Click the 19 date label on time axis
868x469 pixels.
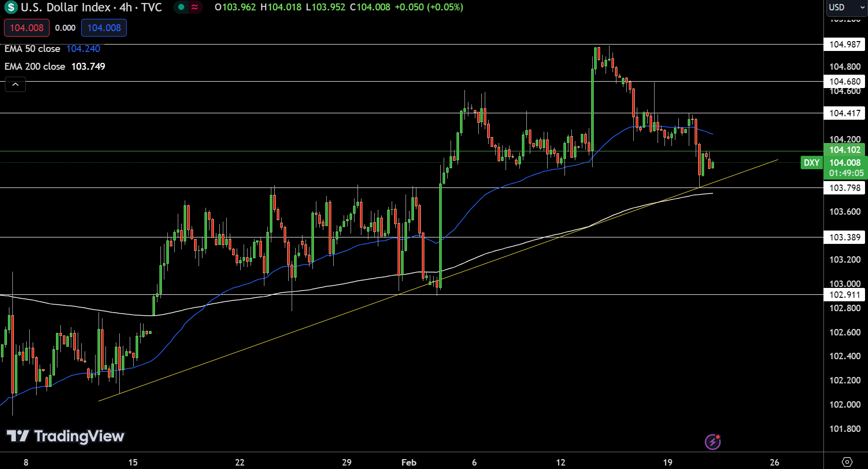click(x=667, y=463)
